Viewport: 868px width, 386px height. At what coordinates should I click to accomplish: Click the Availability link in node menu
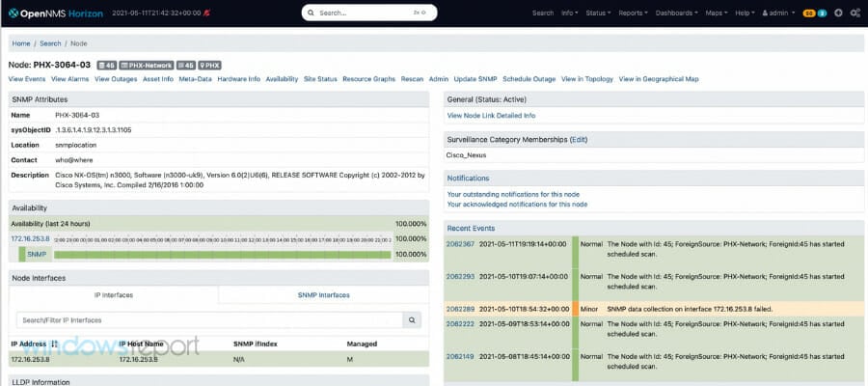282,79
